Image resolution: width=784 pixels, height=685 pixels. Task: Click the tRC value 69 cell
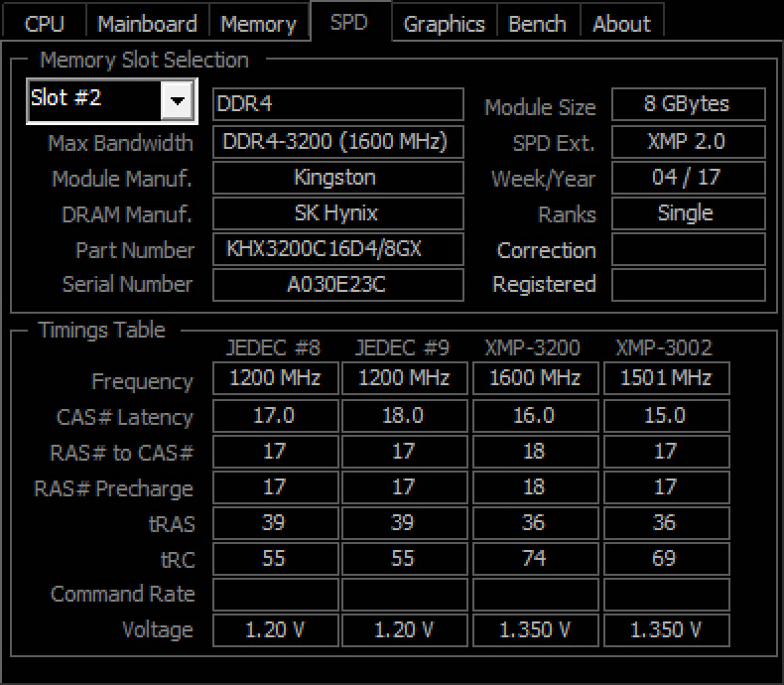coord(667,559)
